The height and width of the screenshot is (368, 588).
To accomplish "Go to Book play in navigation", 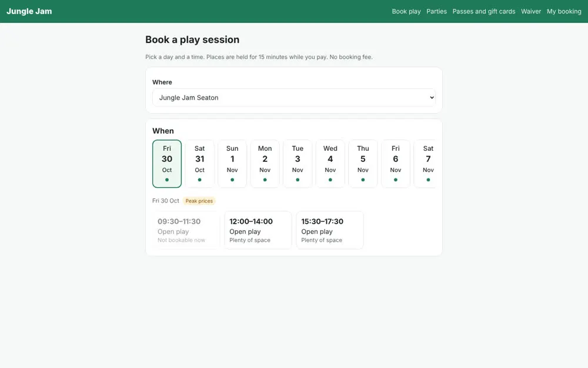I will click(406, 11).
